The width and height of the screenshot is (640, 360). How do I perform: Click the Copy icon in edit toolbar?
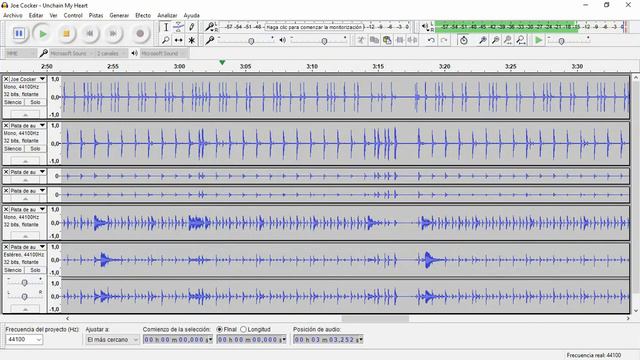pyautogui.click(x=374, y=40)
